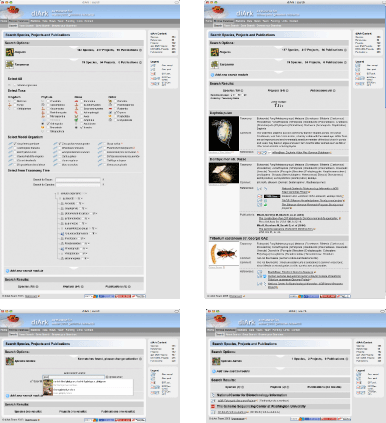This screenshot has height=423, width=386.
Task: Check the Caenorhabditis elegans model organism checkbox
Action: (x=15, y=156)
